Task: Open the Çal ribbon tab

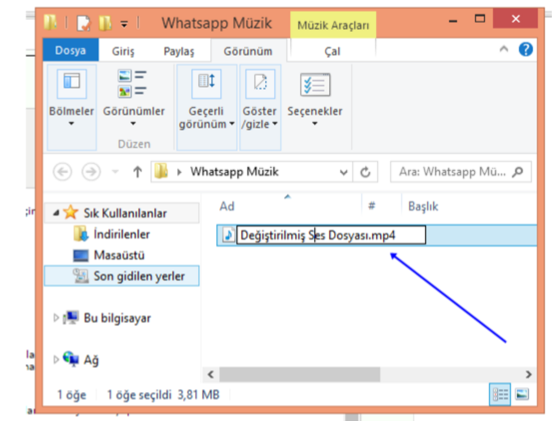Action: coord(332,51)
